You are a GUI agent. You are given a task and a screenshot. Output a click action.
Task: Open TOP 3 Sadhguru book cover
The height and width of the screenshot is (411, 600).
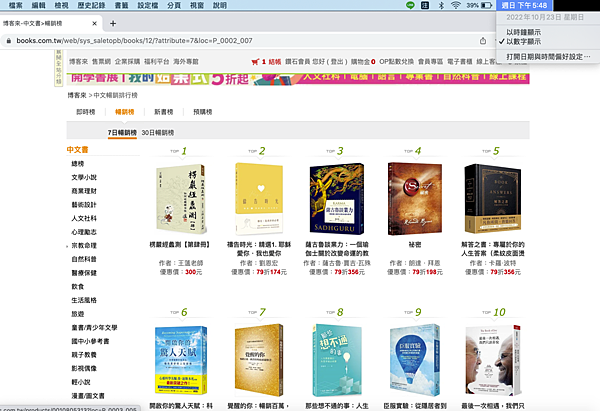pyautogui.click(x=337, y=199)
